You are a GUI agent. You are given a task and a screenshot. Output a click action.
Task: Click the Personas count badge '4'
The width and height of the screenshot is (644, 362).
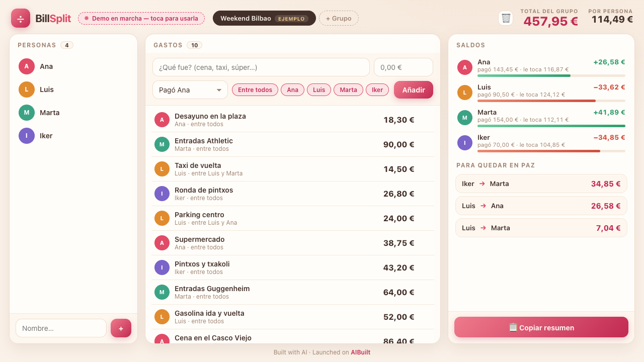click(x=67, y=45)
